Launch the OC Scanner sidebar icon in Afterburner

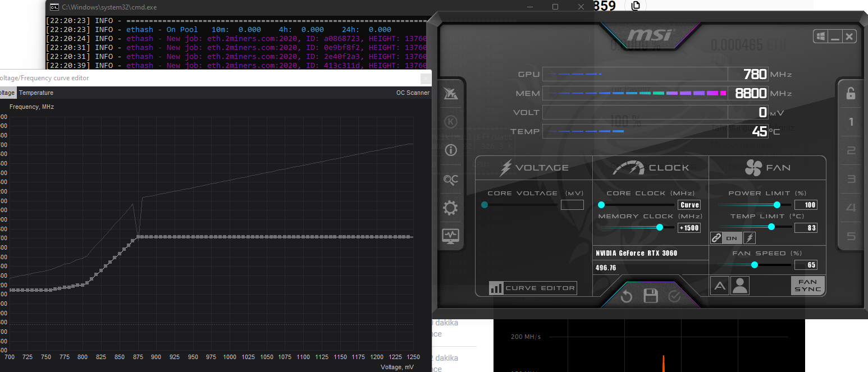click(x=450, y=180)
